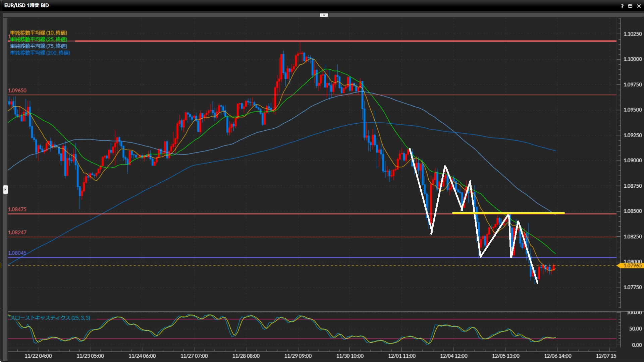This screenshot has height=362, width=644.
Task: Select the SMA (25) indicator label
Action: [39, 39]
